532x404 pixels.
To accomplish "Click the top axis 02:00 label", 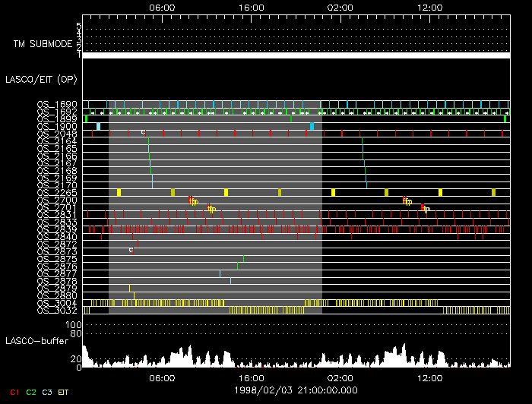I will (340, 8).
